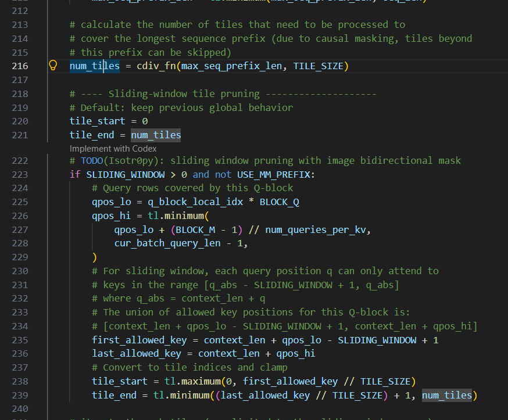The width and height of the screenshot is (508, 420).
Task: Click first_allowed_key on line 238
Action: pos(290,382)
